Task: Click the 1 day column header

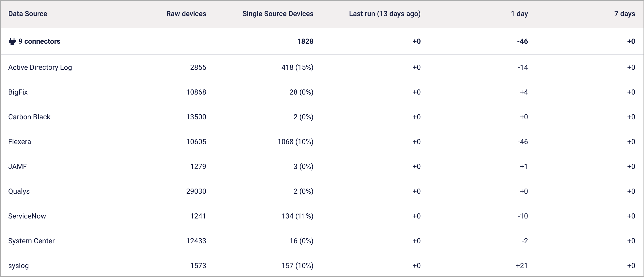Action: point(519,14)
